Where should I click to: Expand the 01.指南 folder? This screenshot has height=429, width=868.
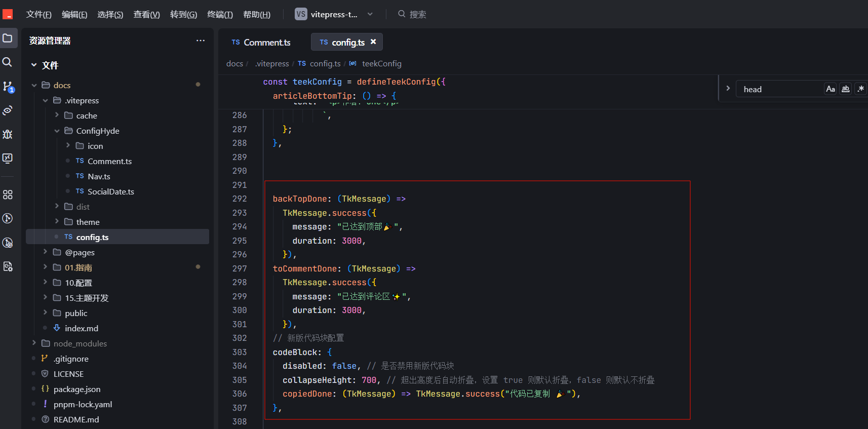[45, 267]
